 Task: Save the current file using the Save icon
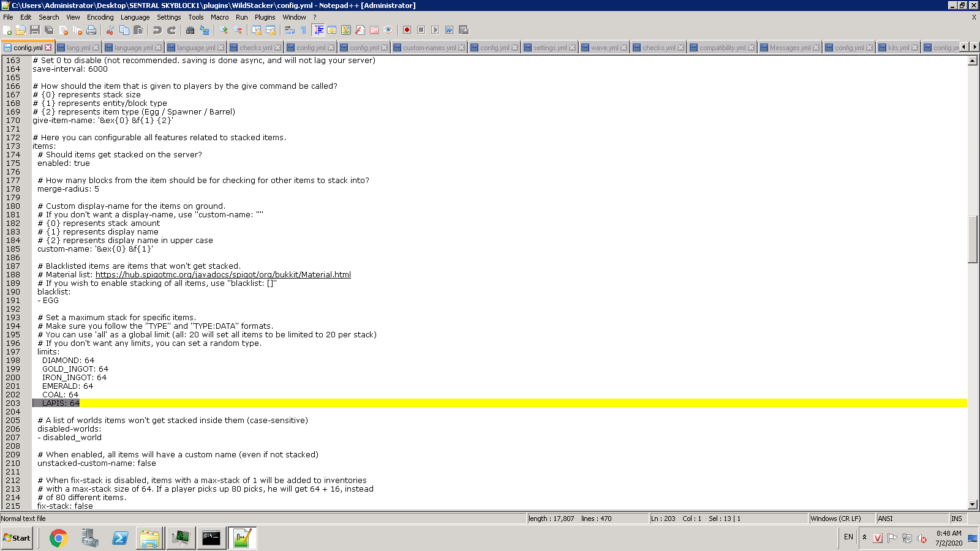(x=35, y=30)
